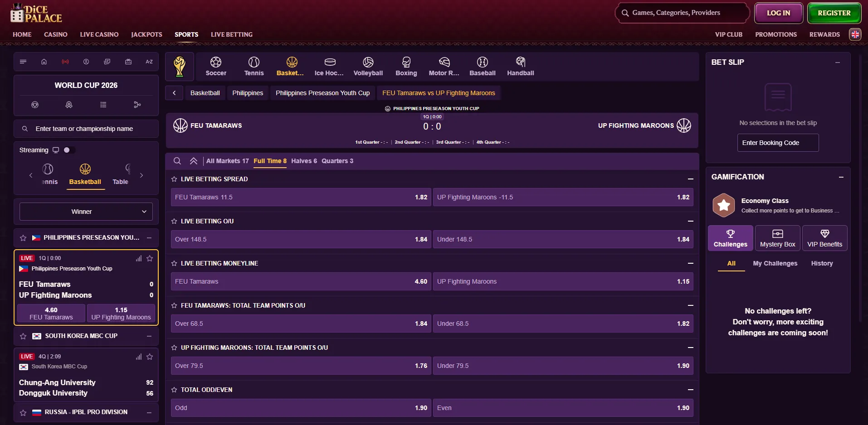Favorite the Live Betting Spread market

[174, 179]
